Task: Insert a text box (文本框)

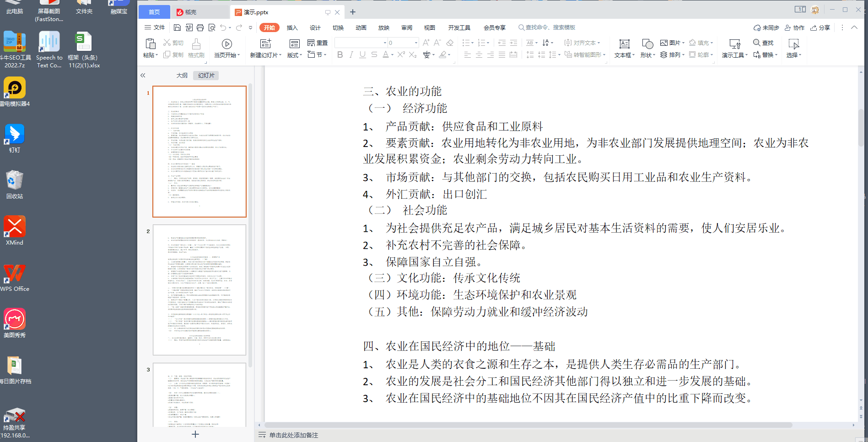Action: pyautogui.click(x=624, y=44)
